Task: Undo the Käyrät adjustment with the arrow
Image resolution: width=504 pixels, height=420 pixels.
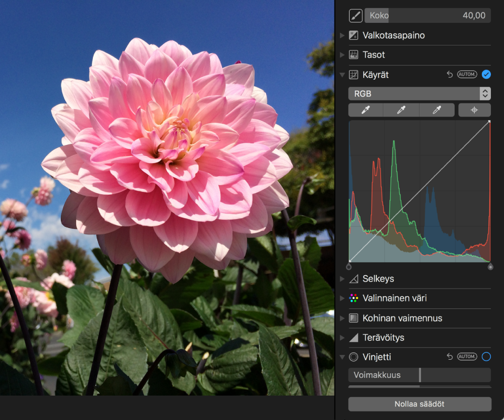Action: [450, 74]
